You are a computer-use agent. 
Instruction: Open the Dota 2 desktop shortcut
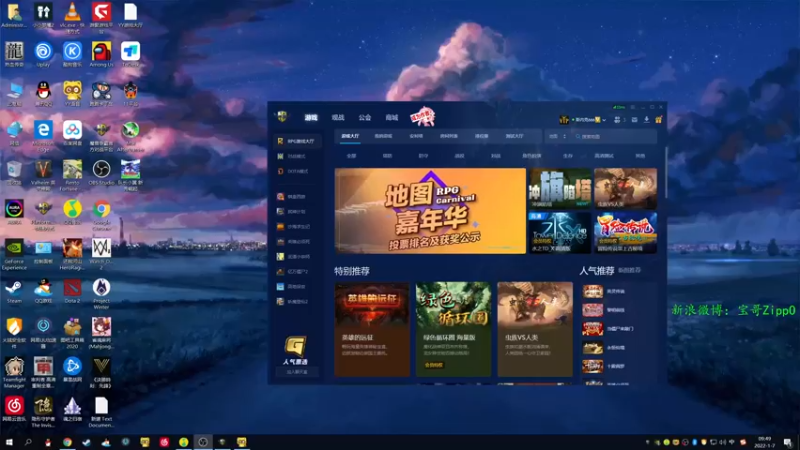(72, 291)
